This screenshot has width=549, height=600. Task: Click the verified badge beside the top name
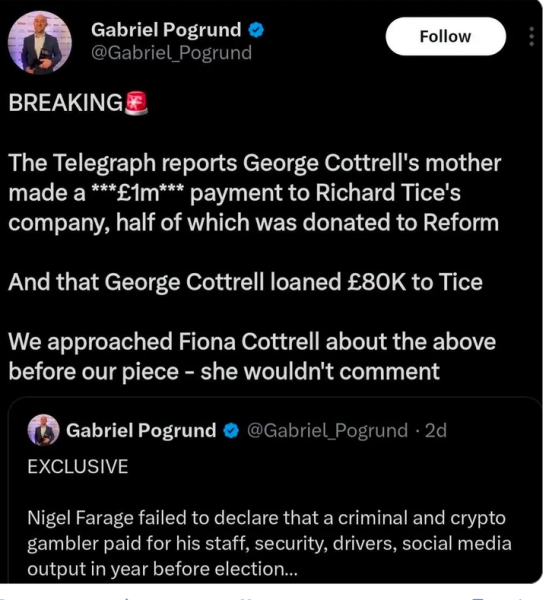click(x=256, y=30)
